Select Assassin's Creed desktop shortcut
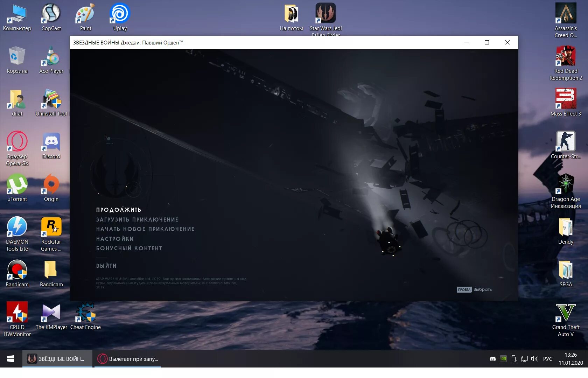The height and width of the screenshot is (378, 588). (566, 20)
